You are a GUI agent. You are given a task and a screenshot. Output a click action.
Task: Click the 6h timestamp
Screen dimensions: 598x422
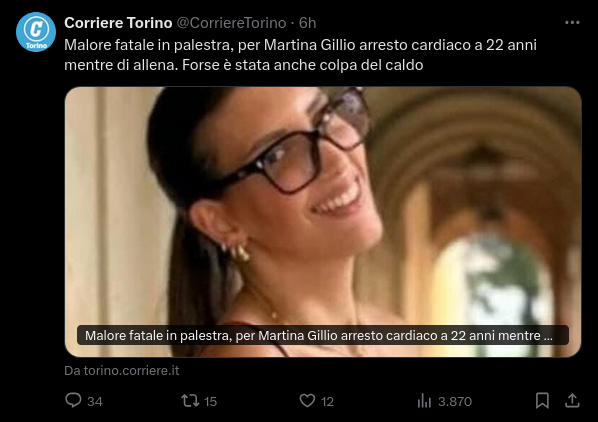[x=307, y=23]
